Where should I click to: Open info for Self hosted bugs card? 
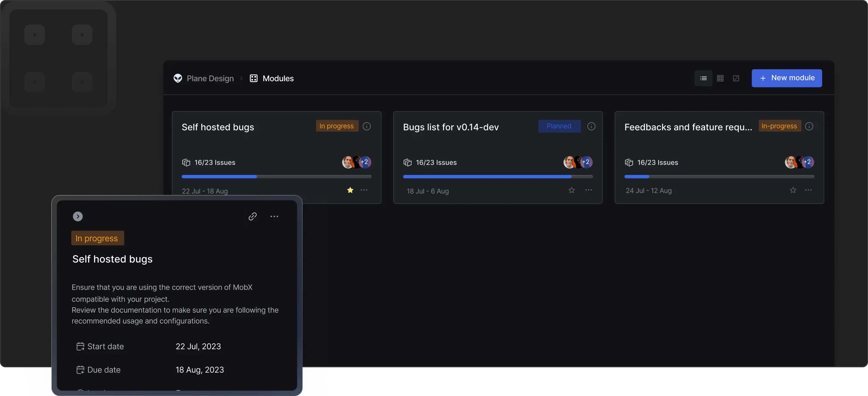pyautogui.click(x=367, y=126)
